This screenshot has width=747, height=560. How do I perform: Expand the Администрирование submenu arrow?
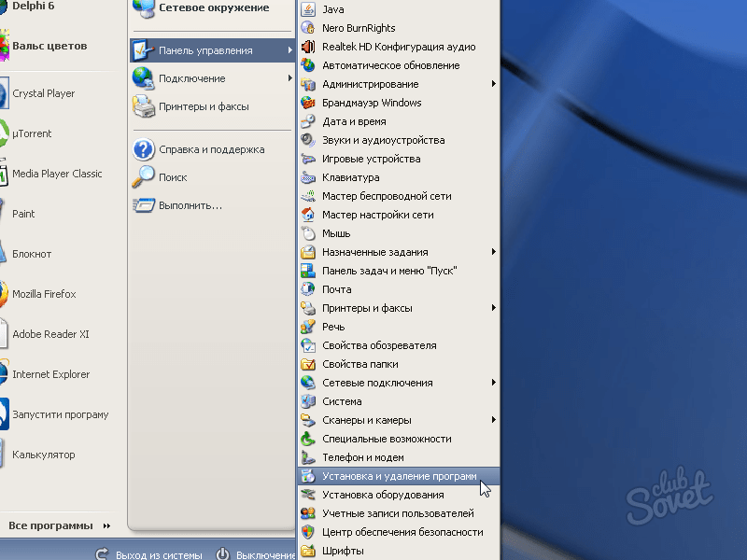click(x=493, y=84)
